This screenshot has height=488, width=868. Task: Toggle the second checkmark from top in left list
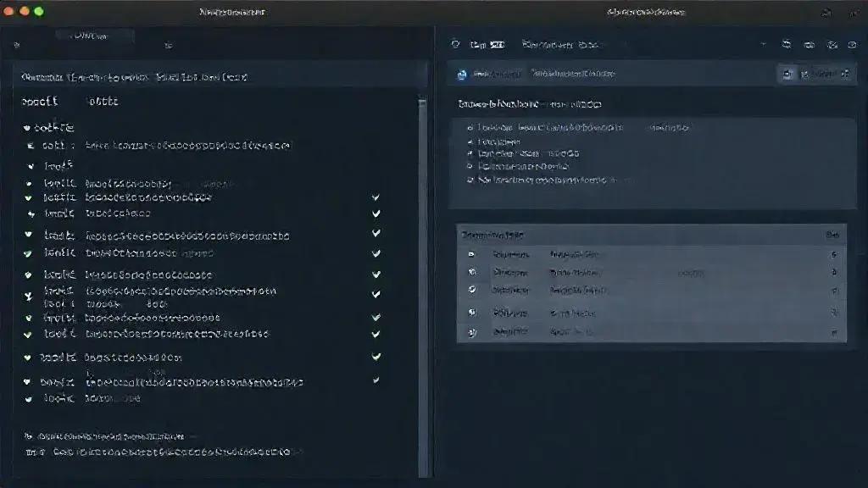click(376, 214)
